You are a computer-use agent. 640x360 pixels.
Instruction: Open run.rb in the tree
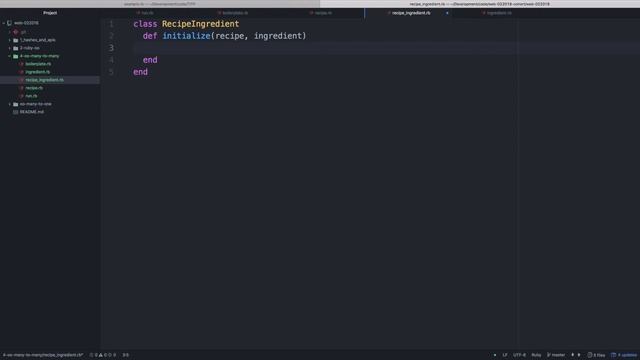(x=31, y=96)
